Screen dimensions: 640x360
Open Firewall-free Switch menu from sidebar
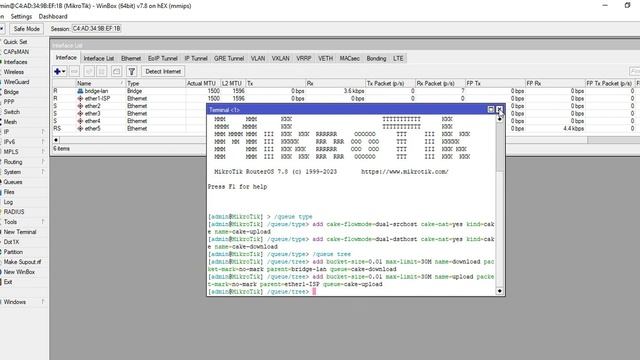[11, 112]
